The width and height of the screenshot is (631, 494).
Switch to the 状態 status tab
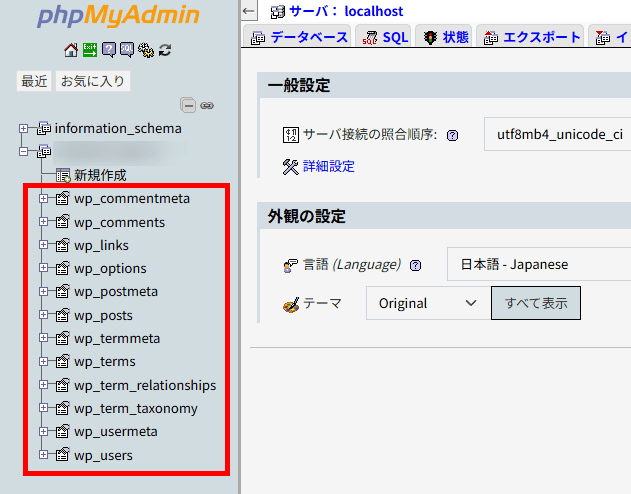(x=444, y=37)
